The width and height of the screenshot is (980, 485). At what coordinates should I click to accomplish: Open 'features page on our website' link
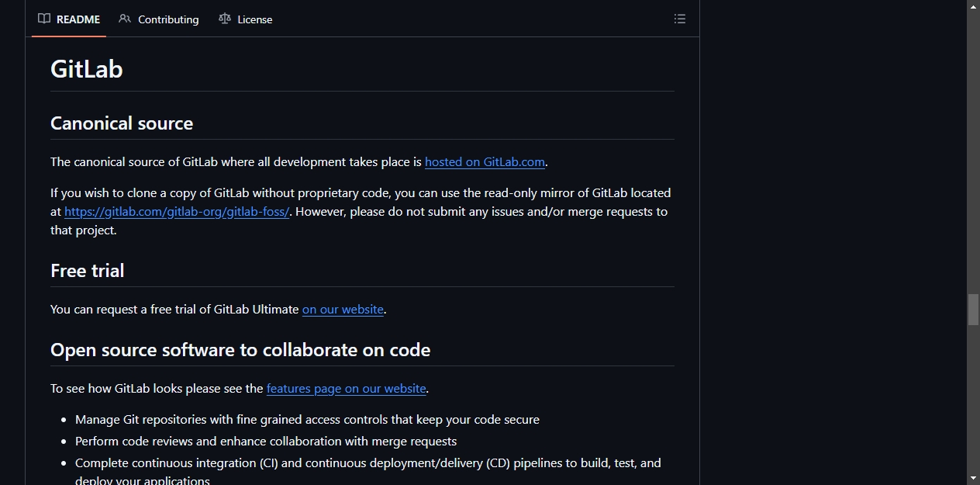pos(347,389)
